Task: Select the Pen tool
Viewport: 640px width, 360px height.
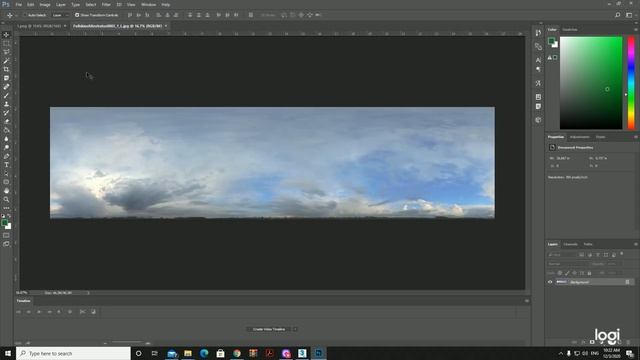Action: click(6, 156)
